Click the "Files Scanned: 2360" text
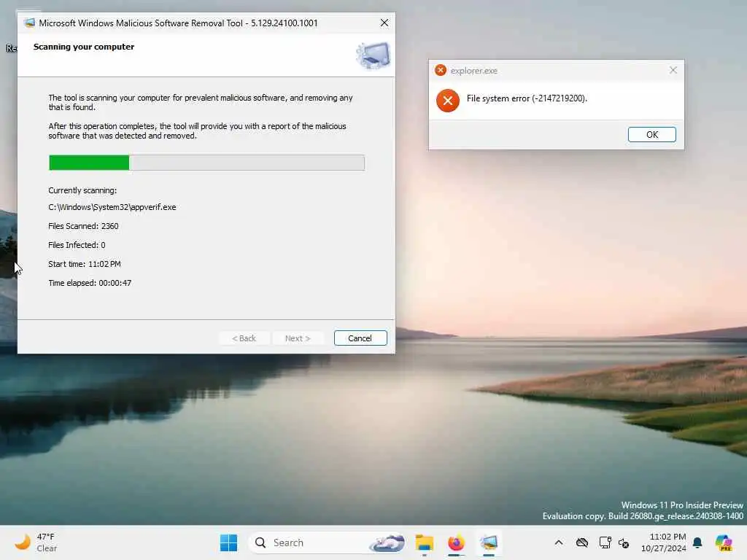The height and width of the screenshot is (560, 747). point(83,226)
